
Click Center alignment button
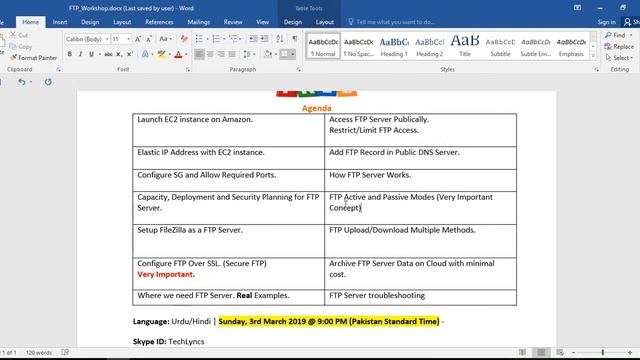tap(210, 54)
